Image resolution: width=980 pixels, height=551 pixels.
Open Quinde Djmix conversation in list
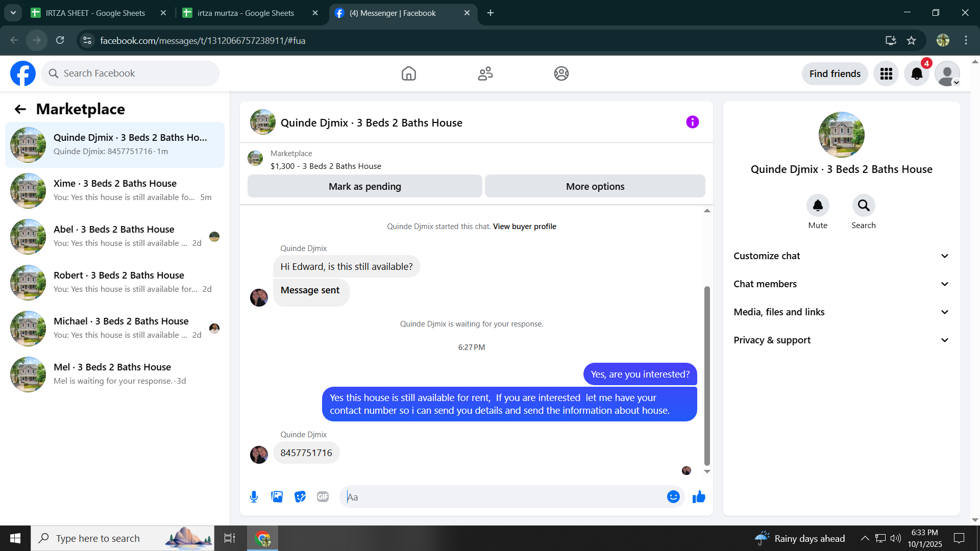(x=115, y=145)
